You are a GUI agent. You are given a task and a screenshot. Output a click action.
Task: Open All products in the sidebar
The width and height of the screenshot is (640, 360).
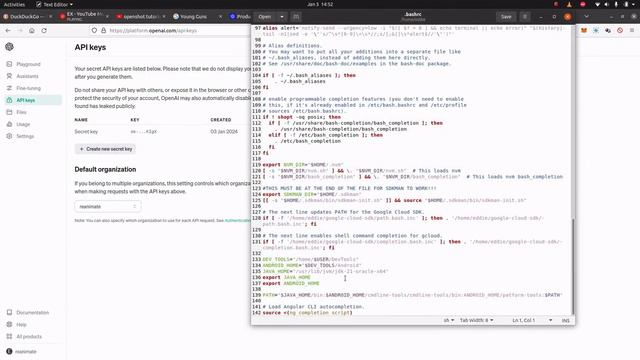(x=29, y=337)
